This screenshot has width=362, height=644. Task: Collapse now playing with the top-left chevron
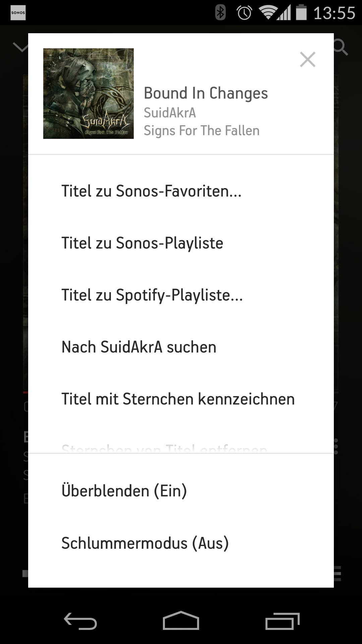click(20, 47)
